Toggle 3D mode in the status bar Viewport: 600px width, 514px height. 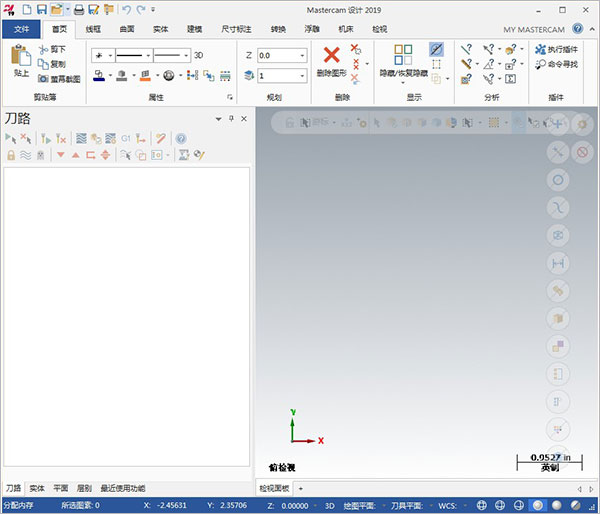(330, 506)
